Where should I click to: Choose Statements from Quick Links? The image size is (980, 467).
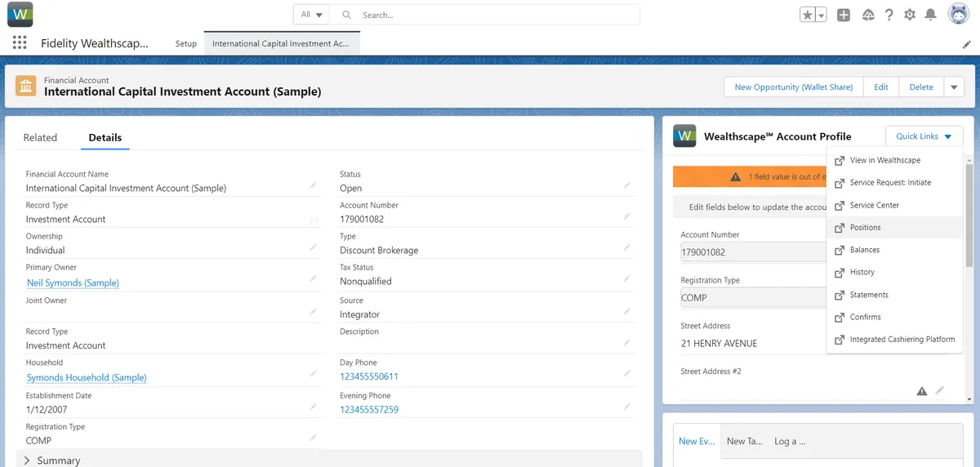[x=896, y=295]
